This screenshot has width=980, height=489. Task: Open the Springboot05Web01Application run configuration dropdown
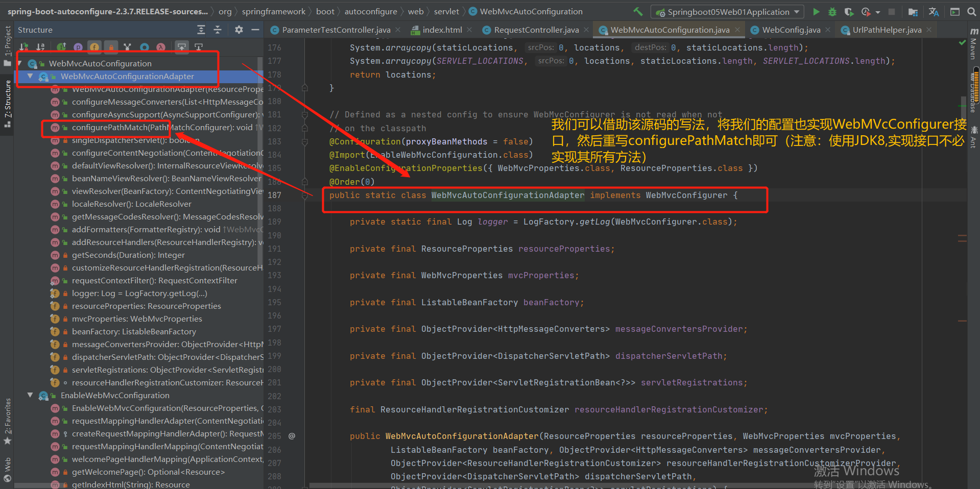coord(727,11)
